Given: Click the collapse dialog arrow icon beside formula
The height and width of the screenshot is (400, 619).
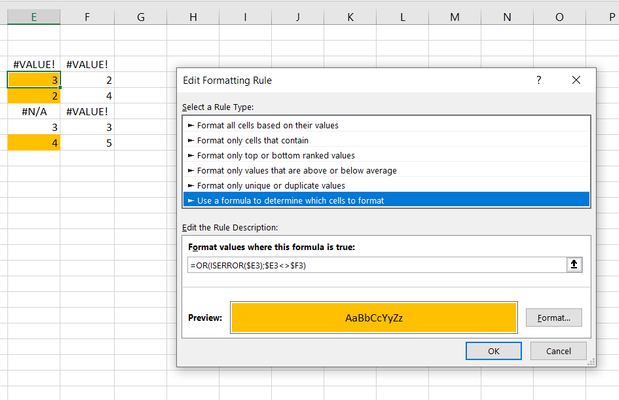Looking at the screenshot, I should (574, 265).
